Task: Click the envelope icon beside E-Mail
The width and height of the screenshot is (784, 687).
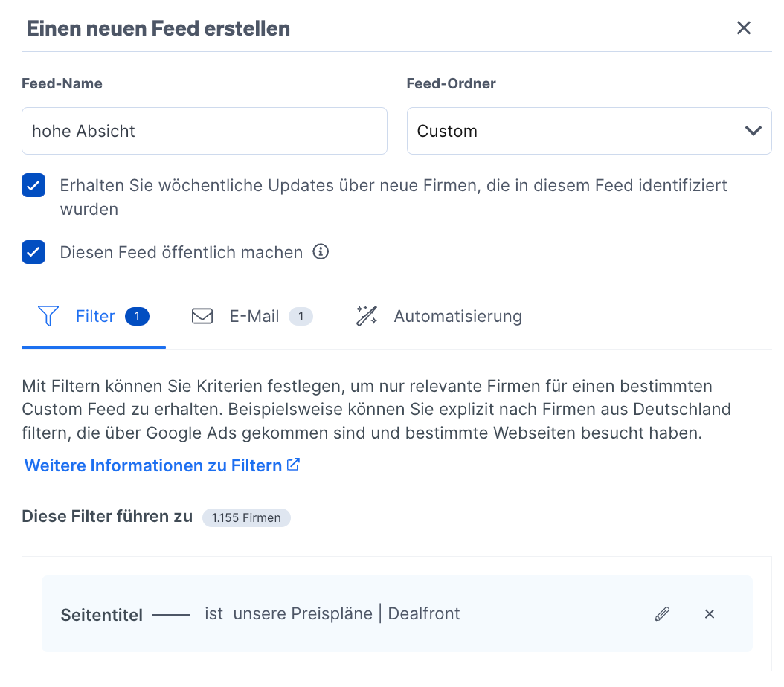Action: coord(202,316)
